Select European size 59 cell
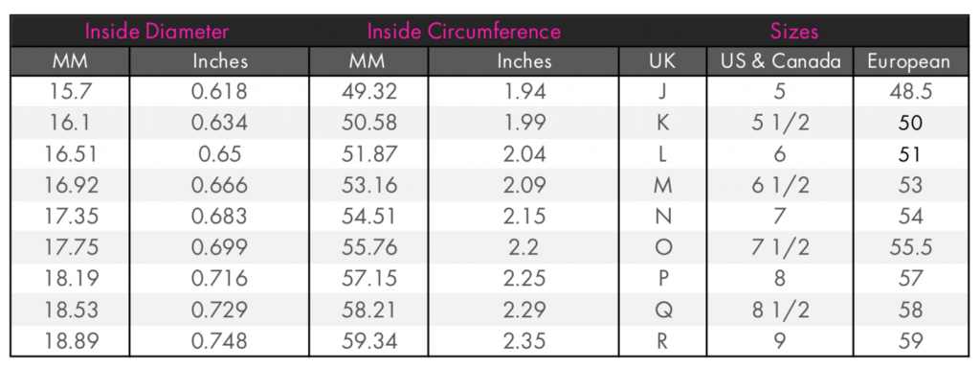 (911, 342)
